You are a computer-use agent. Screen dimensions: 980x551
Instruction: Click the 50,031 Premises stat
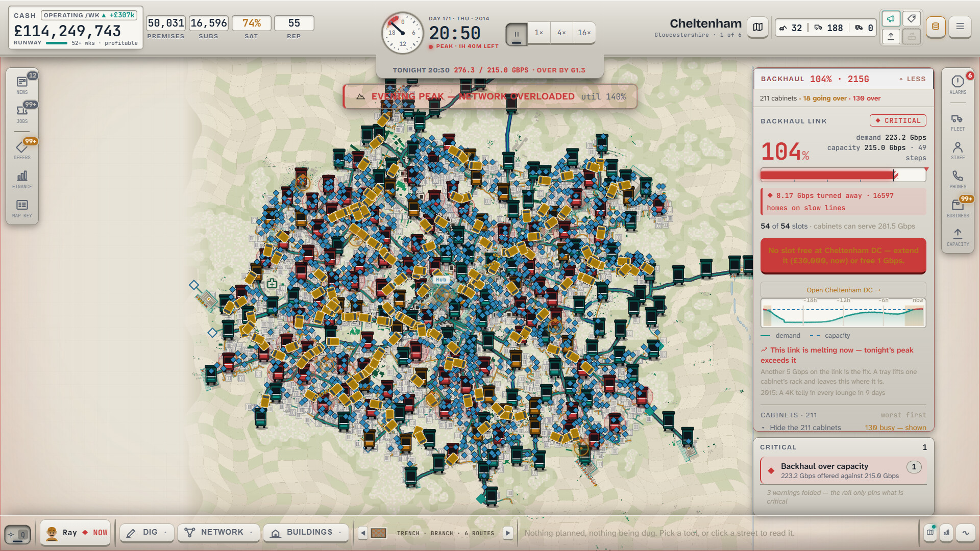pyautogui.click(x=166, y=28)
